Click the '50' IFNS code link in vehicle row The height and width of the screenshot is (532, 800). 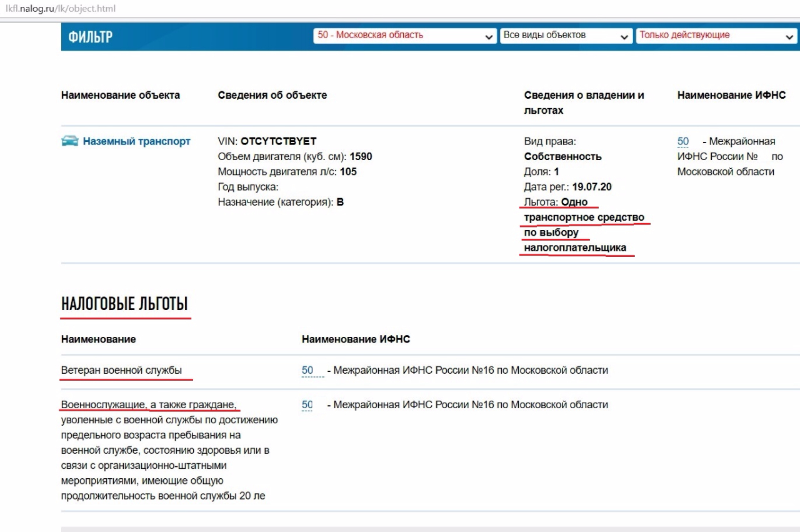pos(683,142)
